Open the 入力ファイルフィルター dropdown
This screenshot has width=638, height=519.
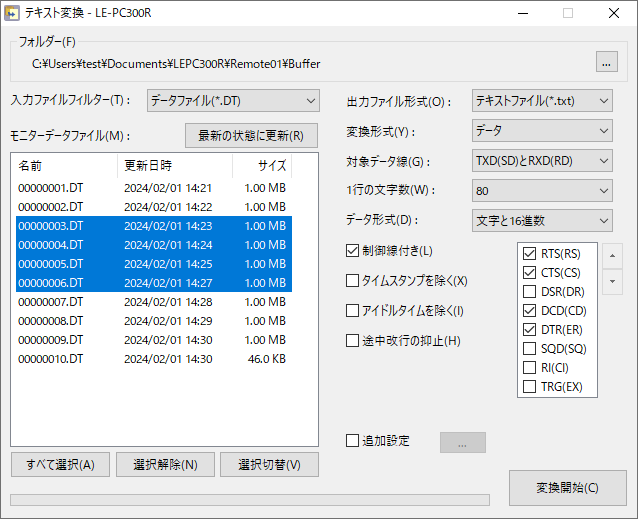(233, 100)
